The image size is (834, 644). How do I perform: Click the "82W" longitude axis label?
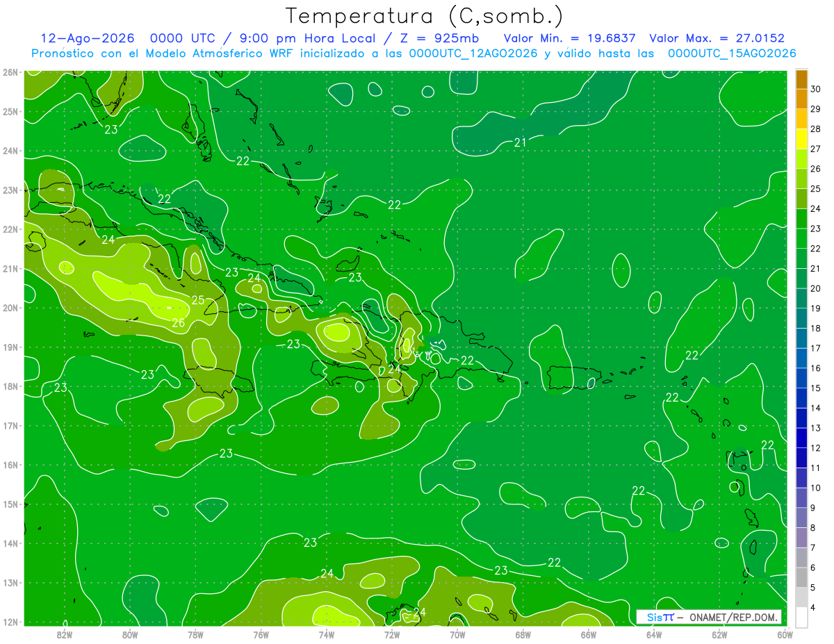click(x=65, y=634)
